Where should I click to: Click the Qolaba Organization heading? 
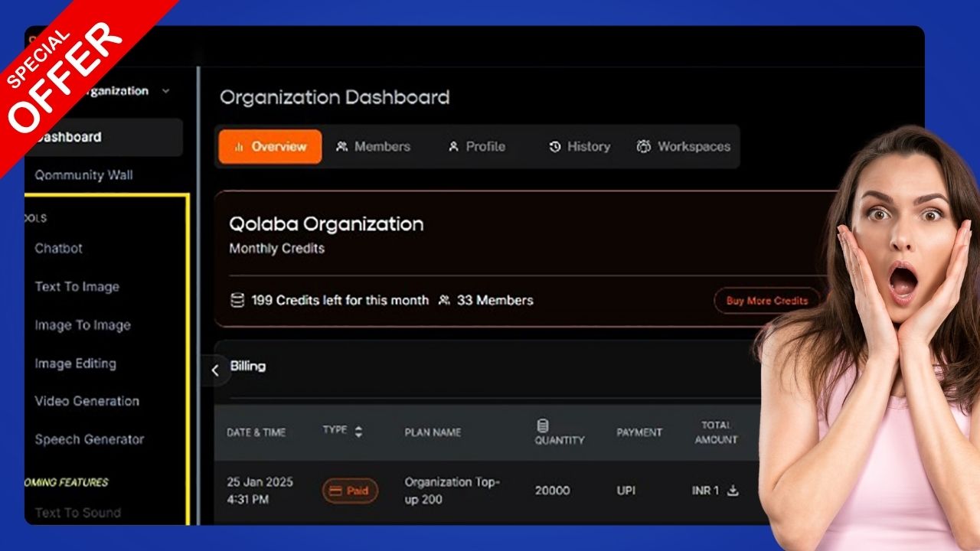(x=326, y=224)
